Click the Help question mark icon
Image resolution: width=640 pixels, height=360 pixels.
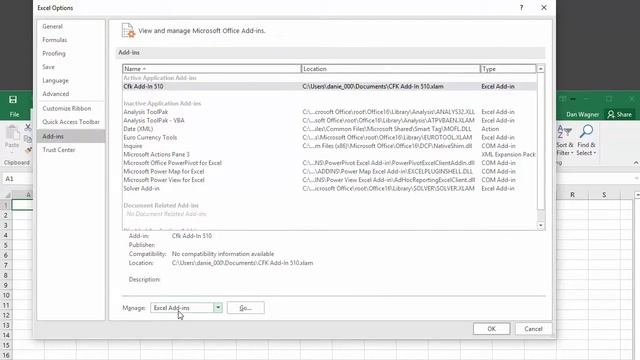point(521,8)
